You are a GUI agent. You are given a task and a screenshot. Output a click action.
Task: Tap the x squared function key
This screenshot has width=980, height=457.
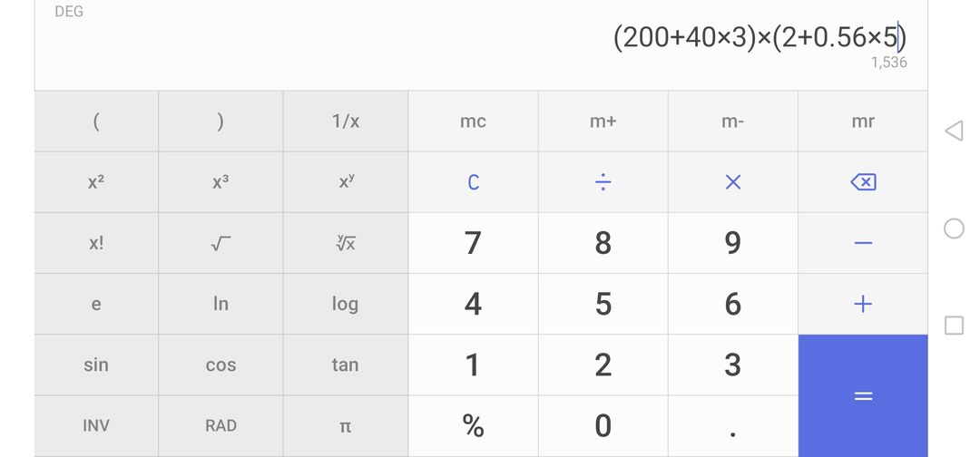click(95, 181)
